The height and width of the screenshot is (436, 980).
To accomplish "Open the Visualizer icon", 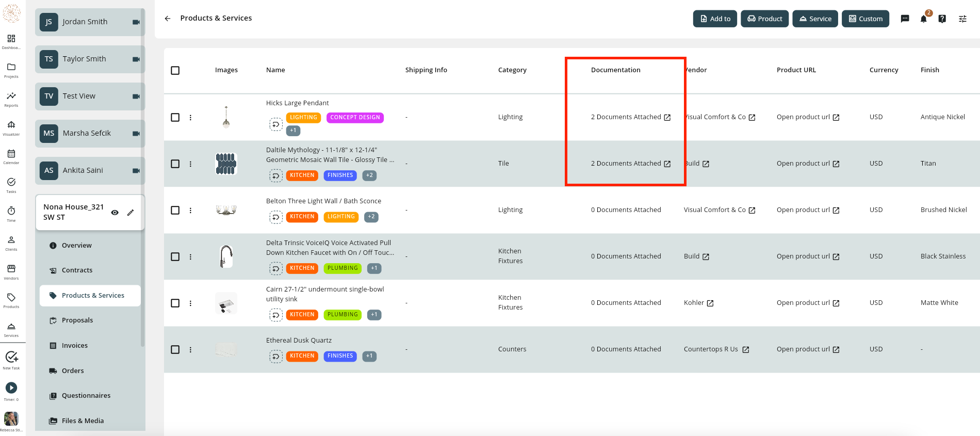I will coord(11,125).
